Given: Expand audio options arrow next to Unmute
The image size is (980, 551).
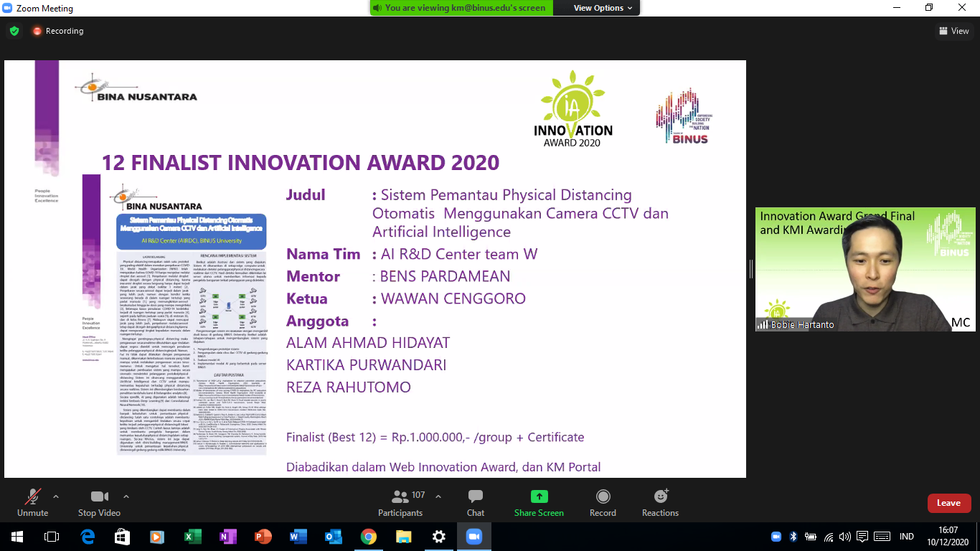Looking at the screenshot, I should pyautogui.click(x=56, y=496).
